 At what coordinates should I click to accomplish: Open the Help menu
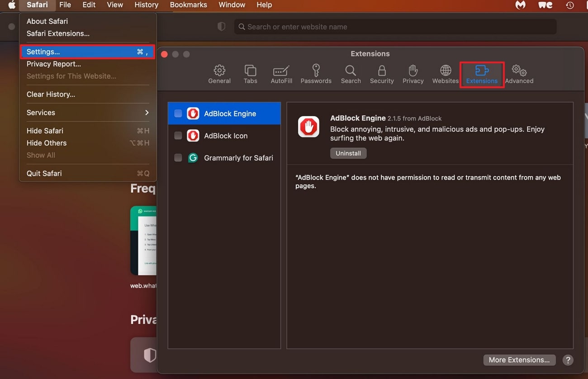pos(264,5)
